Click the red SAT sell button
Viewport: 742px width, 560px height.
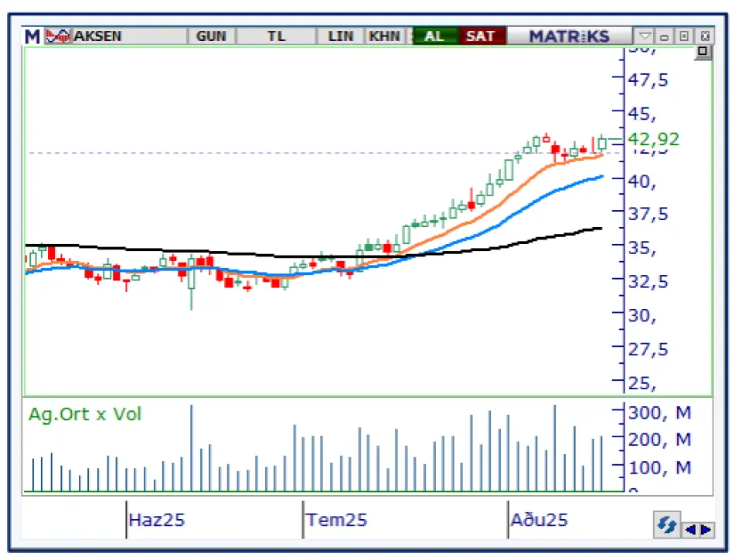tap(482, 36)
